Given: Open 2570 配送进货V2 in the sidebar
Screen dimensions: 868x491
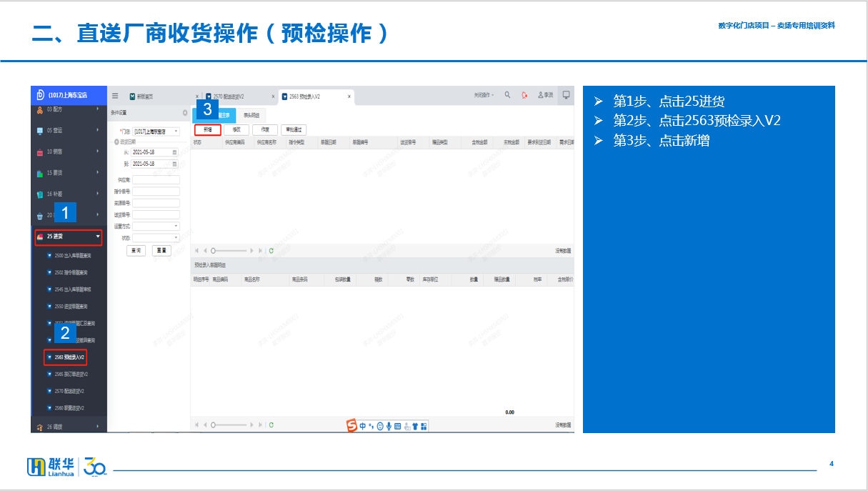Looking at the screenshot, I should [x=66, y=391].
